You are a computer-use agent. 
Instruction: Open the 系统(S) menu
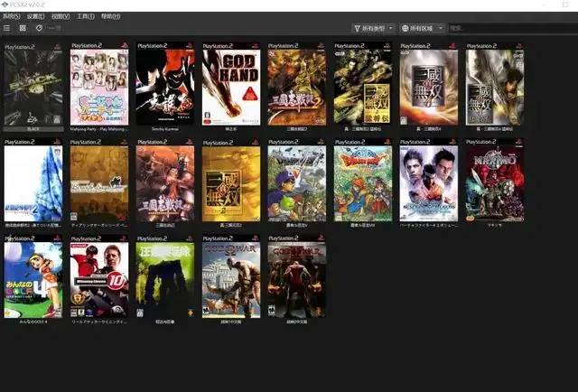[x=12, y=16]
